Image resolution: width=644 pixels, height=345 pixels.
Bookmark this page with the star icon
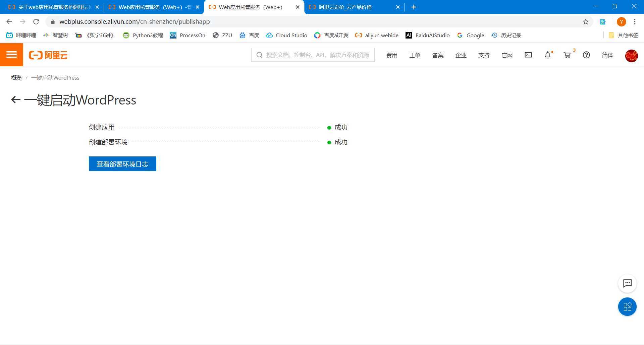(586, 22)
